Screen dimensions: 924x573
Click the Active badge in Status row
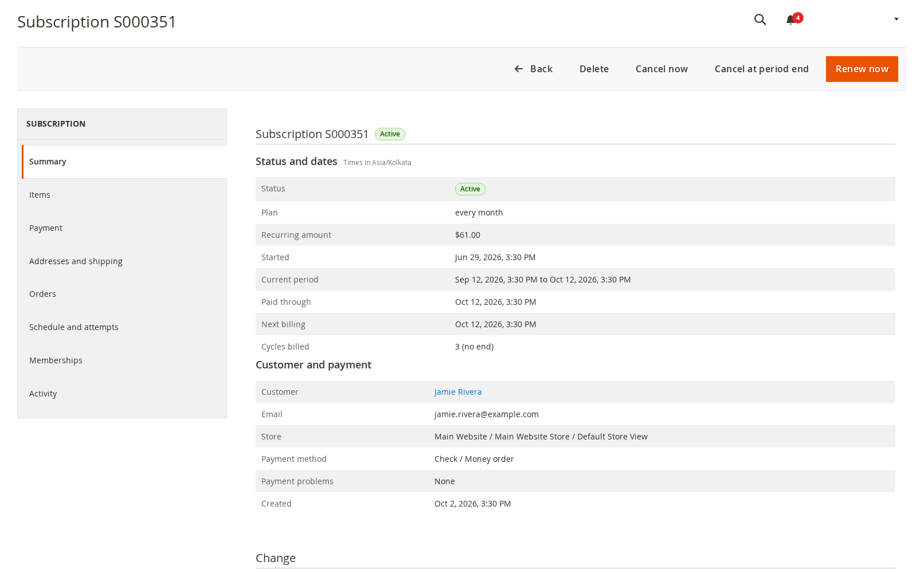point(470,189)
